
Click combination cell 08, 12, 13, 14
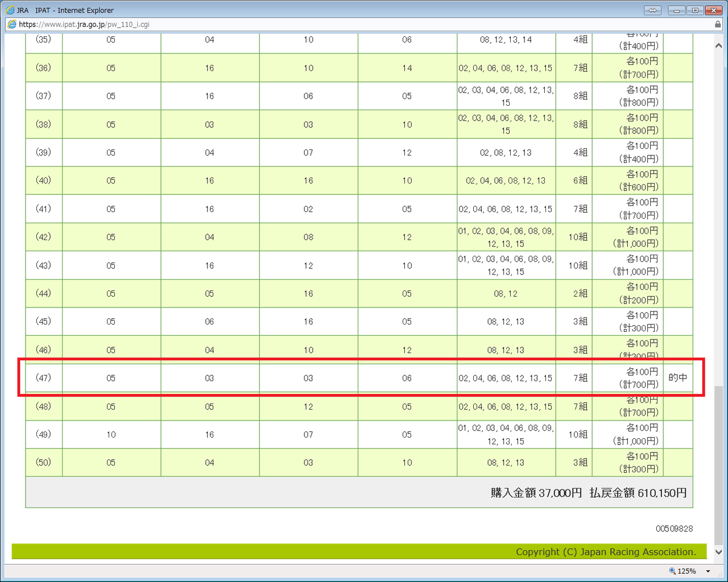point(506,40)
